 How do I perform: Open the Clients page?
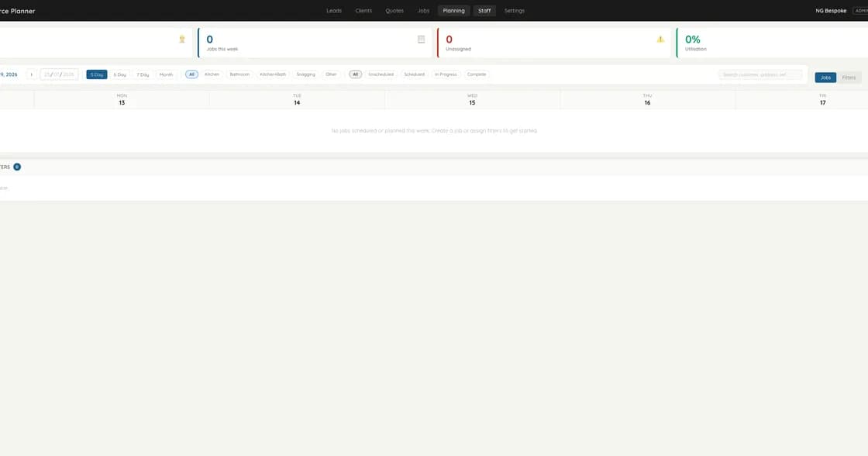click(x=363, y=11)
